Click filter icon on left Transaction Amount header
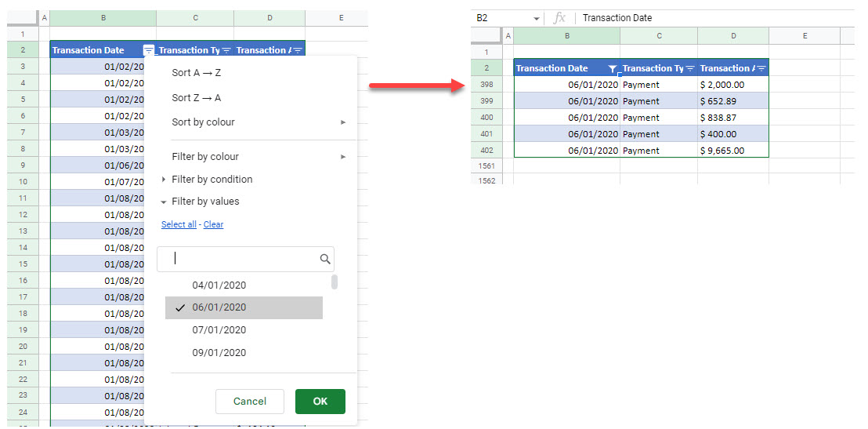Image resolution: width=868 pixels, height=429 pixels. [298, 50]
